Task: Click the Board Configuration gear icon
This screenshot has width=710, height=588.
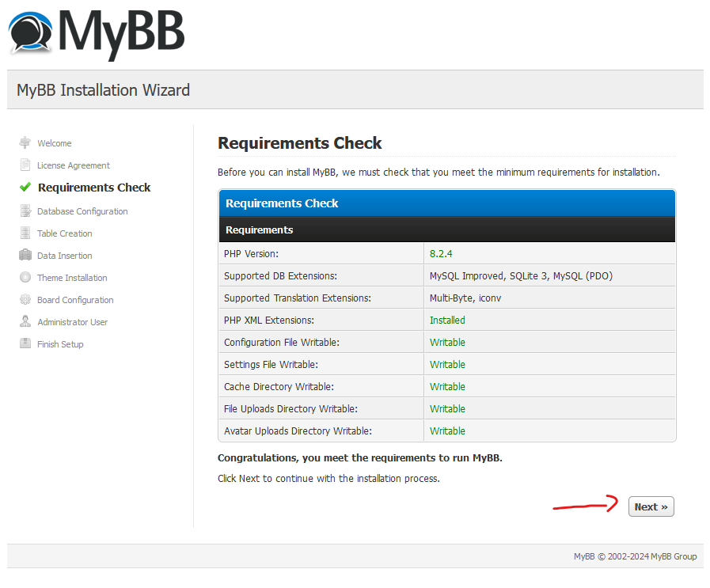Action: [25, 299]
